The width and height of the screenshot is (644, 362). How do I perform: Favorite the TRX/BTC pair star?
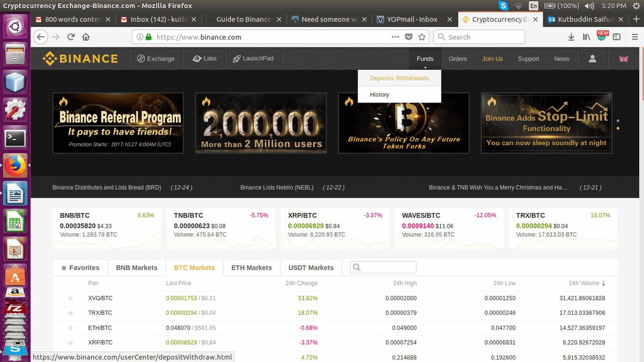[71, 313]
